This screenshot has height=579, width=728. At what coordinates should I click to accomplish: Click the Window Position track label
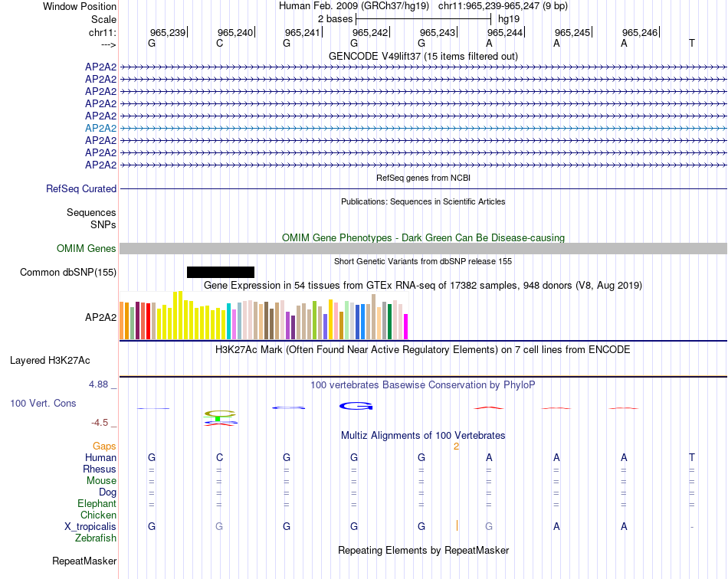[80, 6]
